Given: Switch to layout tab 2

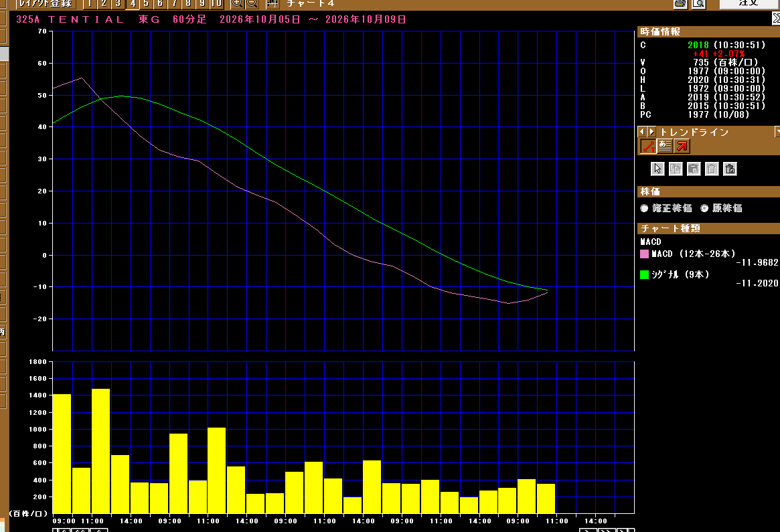Looking at the screenshot, I should coord(104,3).
